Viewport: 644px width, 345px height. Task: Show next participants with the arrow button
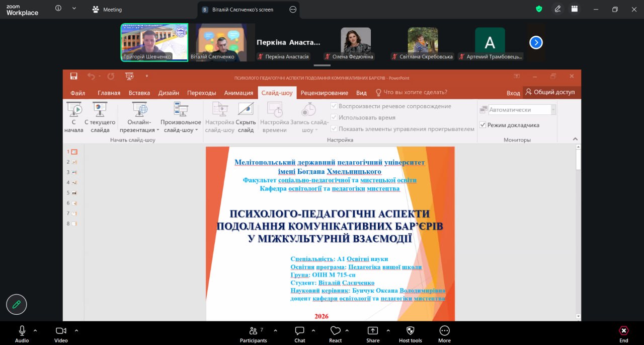point(536,43)
